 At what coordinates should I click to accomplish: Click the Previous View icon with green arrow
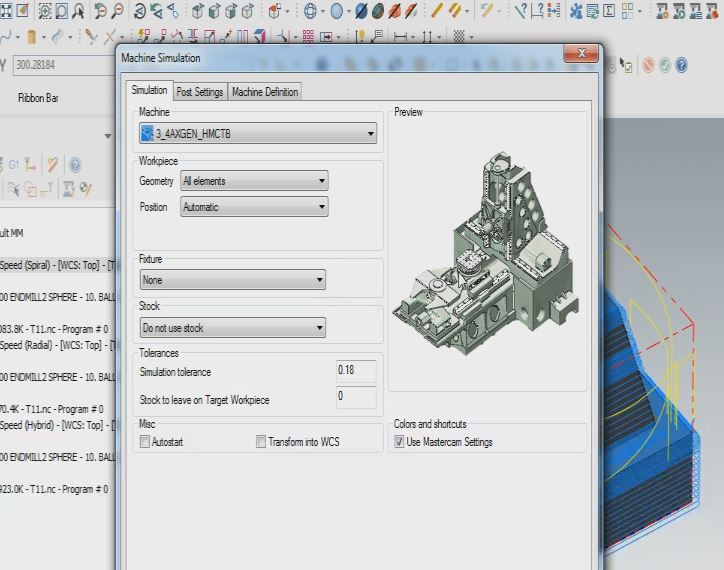[x=157, y=11]
